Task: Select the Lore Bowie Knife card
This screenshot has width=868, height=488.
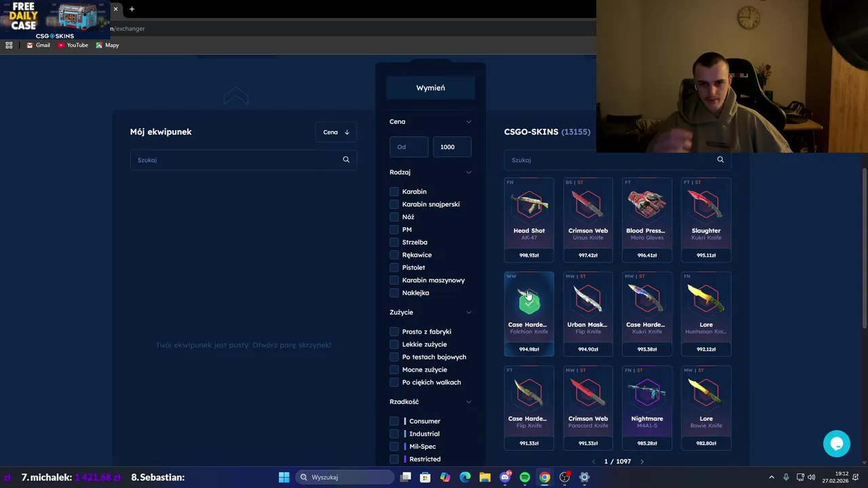Action: tap(706, 408)
